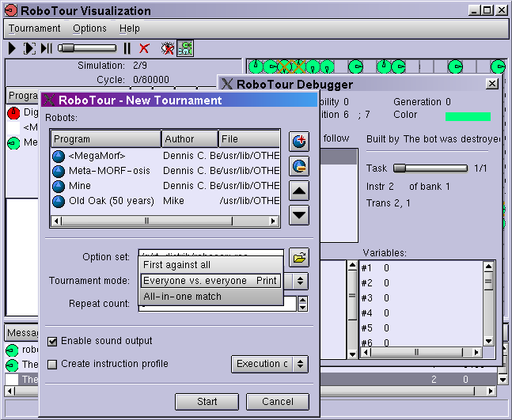Choose 'First against all' tournament mode
This screenshot has height=420, width=512.
(210, 265)
